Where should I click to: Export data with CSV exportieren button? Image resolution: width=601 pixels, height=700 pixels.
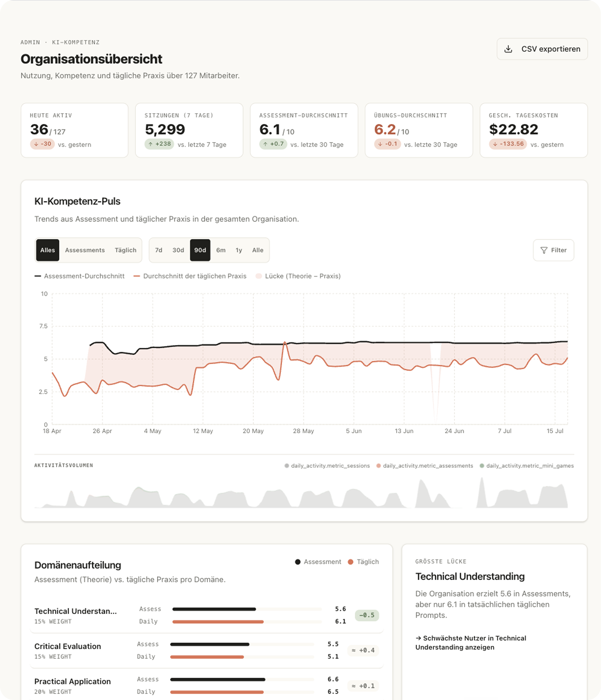542,49
